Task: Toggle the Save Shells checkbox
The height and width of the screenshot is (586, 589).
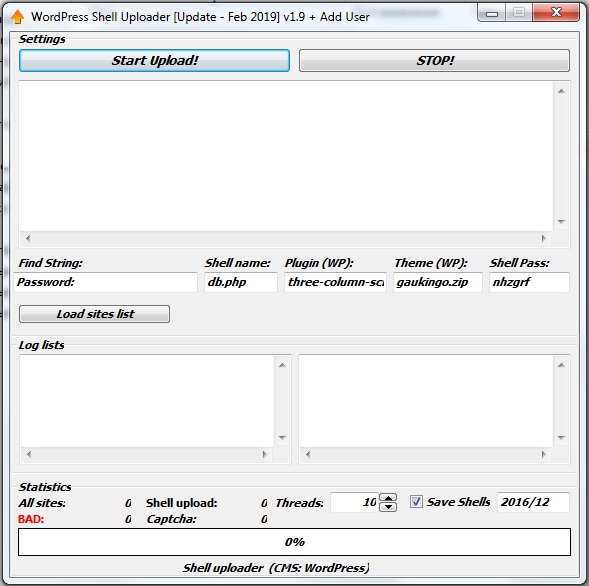Action: [416, 502]
